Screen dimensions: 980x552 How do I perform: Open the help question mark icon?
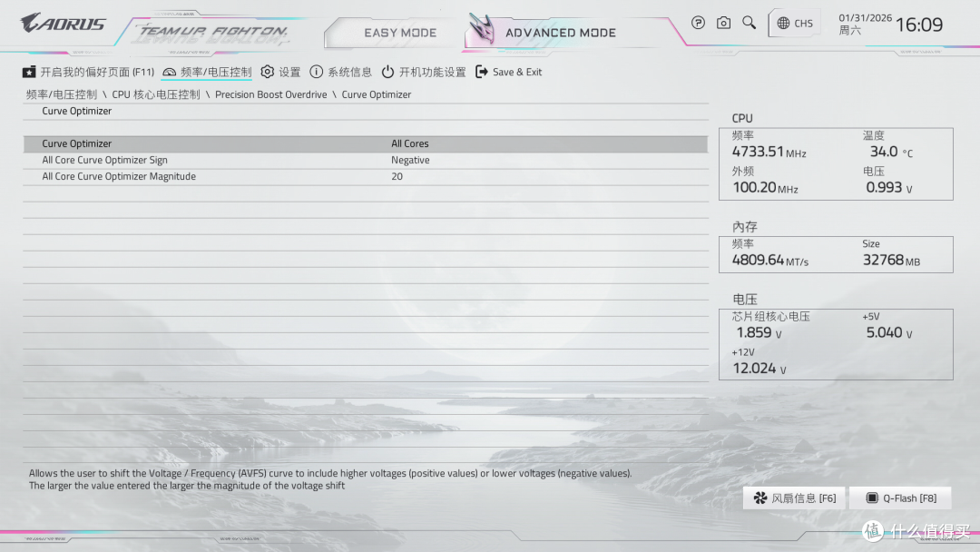coord(698,23)
